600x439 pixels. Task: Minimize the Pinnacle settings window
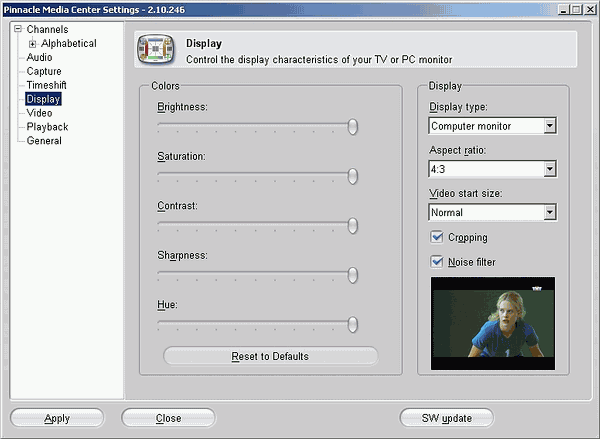(563, 10)
